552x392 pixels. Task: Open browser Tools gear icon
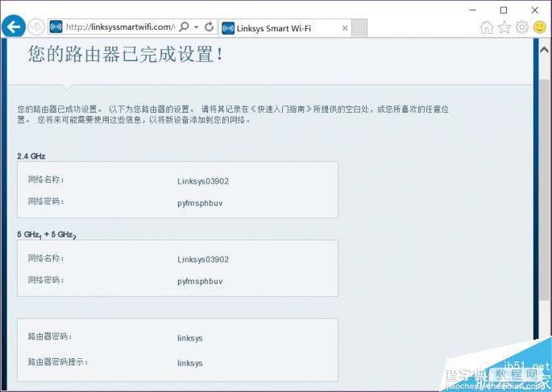tap(521, 27)
